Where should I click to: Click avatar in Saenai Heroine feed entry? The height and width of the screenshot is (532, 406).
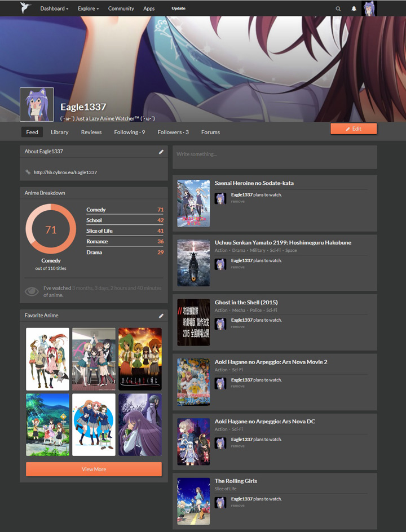pyautogui.click(x=220, y=198)
